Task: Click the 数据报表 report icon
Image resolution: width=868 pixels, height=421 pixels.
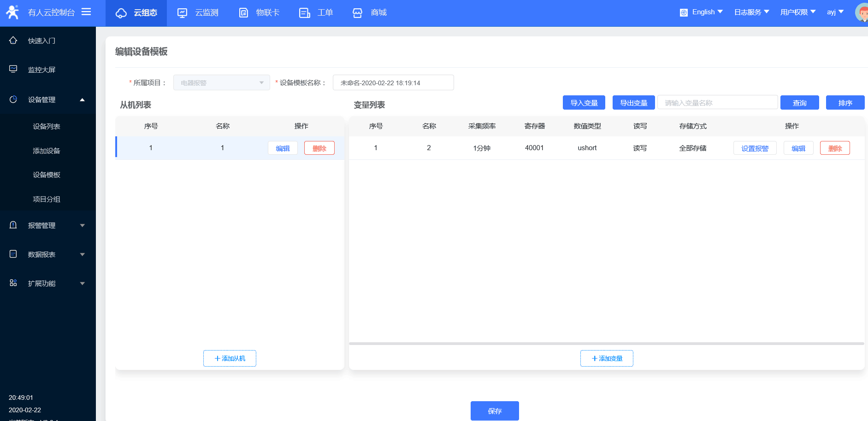Action: click(x=13, y=254)
